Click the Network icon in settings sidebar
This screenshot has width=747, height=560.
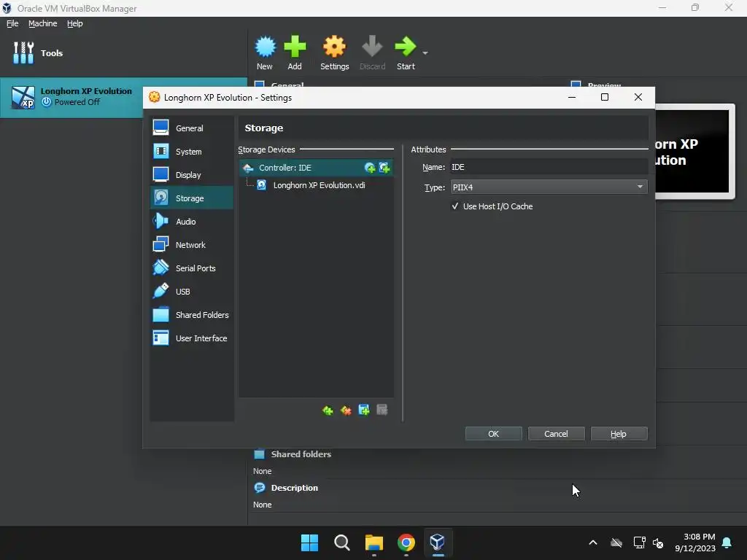point(161,244)
